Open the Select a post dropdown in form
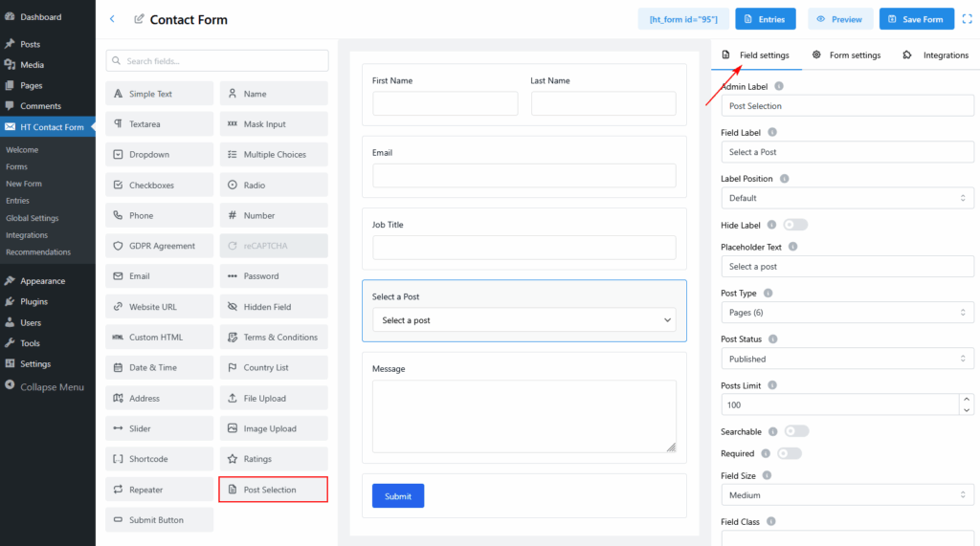Viewport: 980px width, 546px height. (x=523, y=320)
